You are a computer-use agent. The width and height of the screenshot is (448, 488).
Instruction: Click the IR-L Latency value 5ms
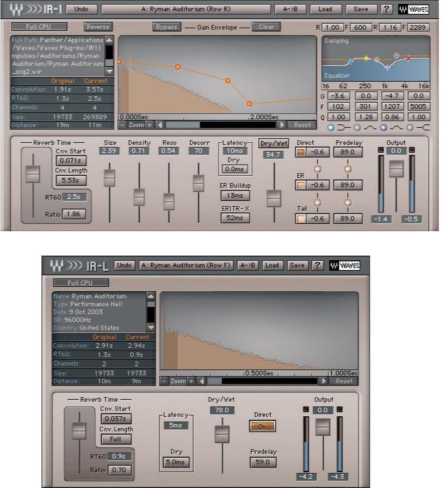coord(176,425)
